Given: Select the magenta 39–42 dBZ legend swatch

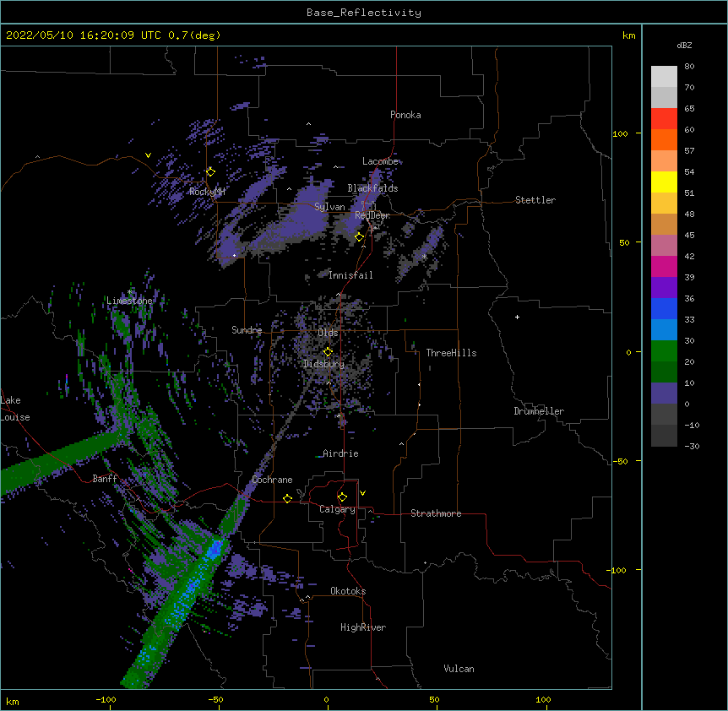Looking at the screenshot, I should [x=664, y=266].
